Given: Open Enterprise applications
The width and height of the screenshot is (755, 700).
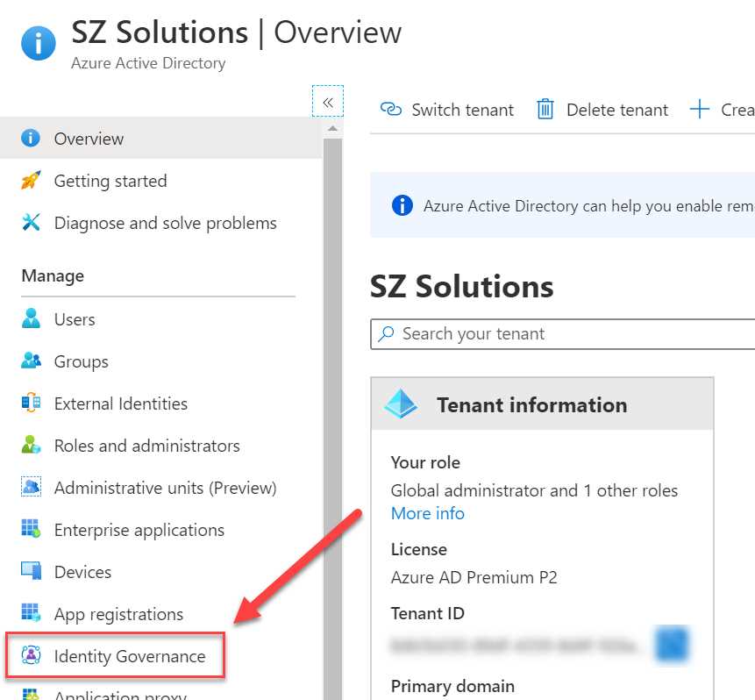Looking at the screenshot, I should pos(139,529).
